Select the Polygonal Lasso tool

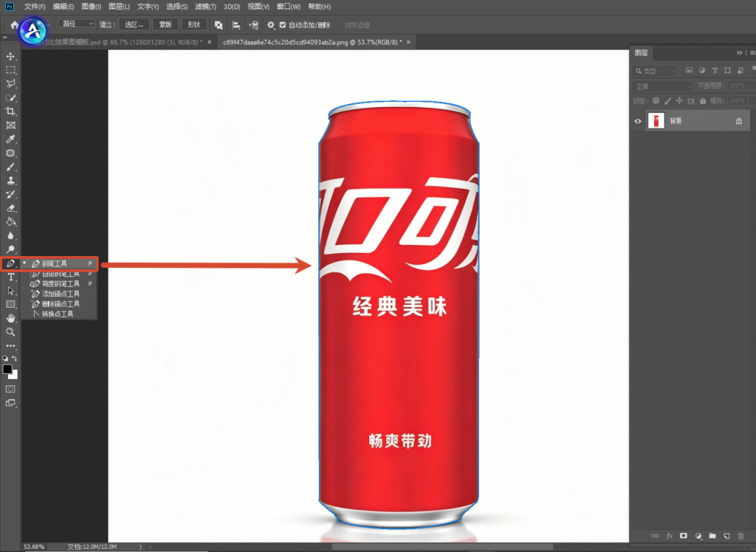point(10,83)
